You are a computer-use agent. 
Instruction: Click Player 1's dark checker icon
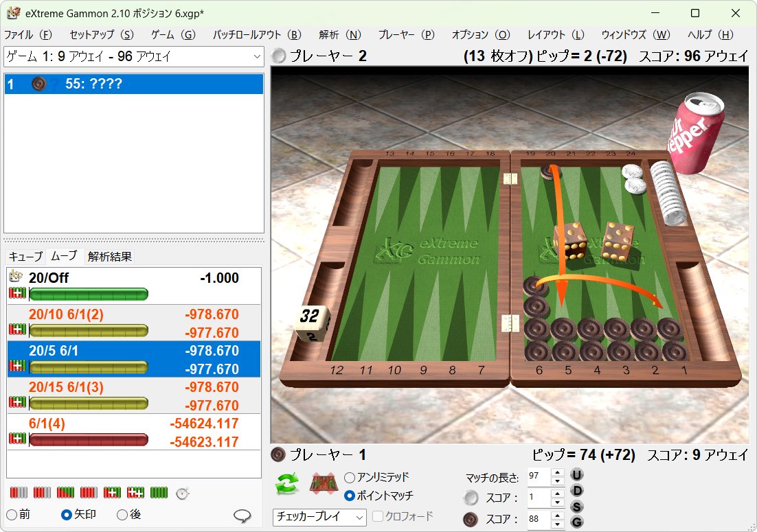[x=278, y=454]
